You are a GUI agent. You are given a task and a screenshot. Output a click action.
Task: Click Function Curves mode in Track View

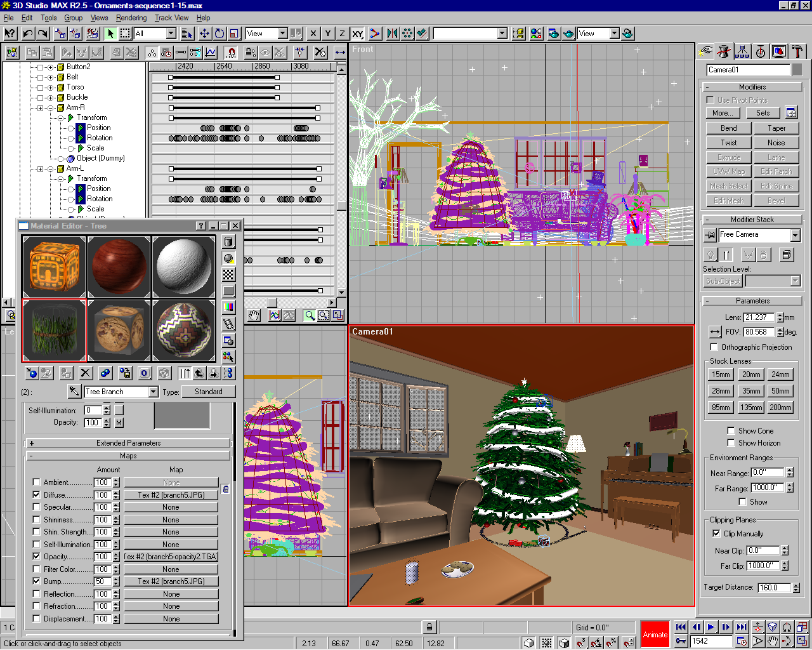[211, 52]
